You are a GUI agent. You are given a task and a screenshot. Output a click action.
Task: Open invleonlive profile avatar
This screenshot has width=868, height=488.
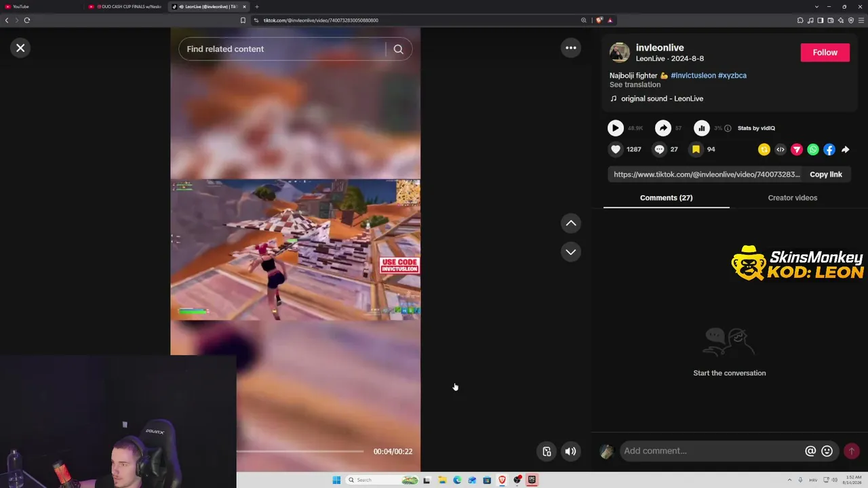coord(620,52)
